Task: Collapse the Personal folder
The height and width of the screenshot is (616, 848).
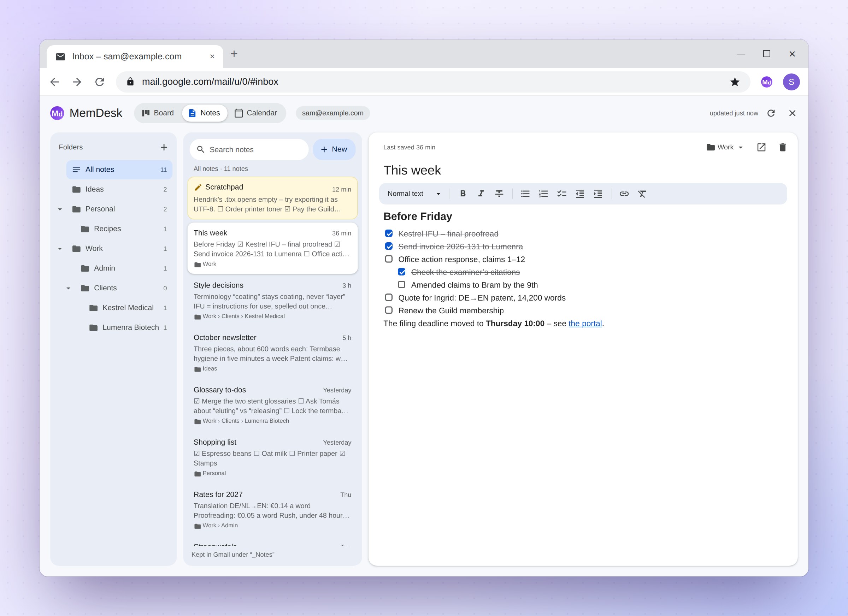Action: 60,209
